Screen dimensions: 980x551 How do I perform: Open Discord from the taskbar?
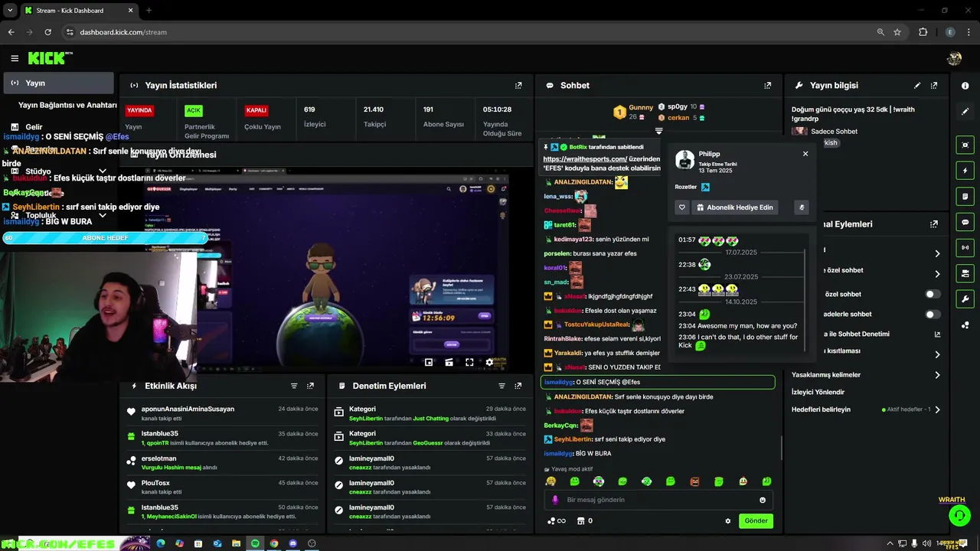(292, 543)
